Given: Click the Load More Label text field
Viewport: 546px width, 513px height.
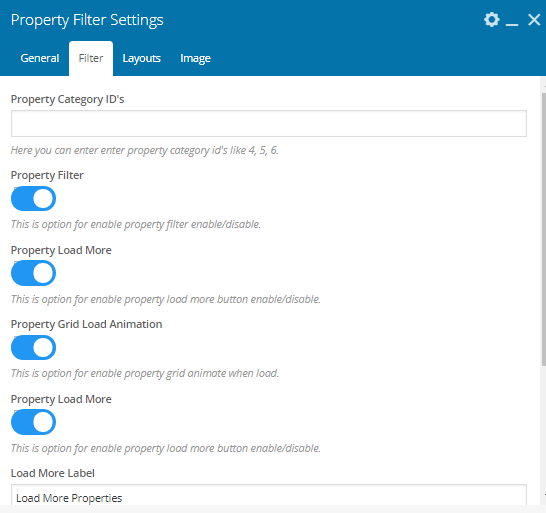Looking at the screenshot, I should (268, 495).
